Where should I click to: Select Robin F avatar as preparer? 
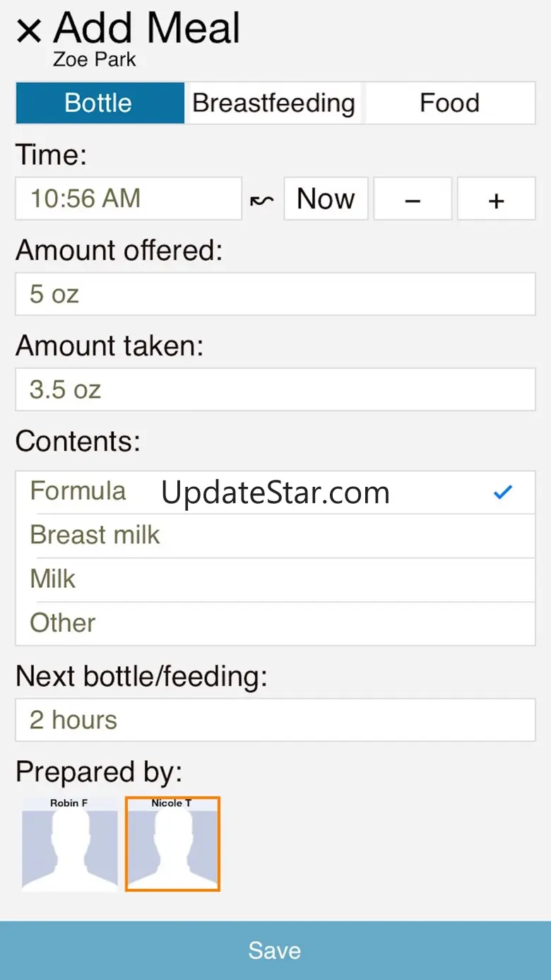69,844
